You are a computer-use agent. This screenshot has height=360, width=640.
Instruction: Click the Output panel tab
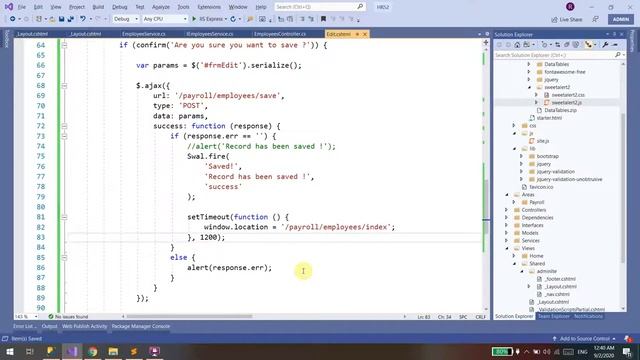click(49, 326)
